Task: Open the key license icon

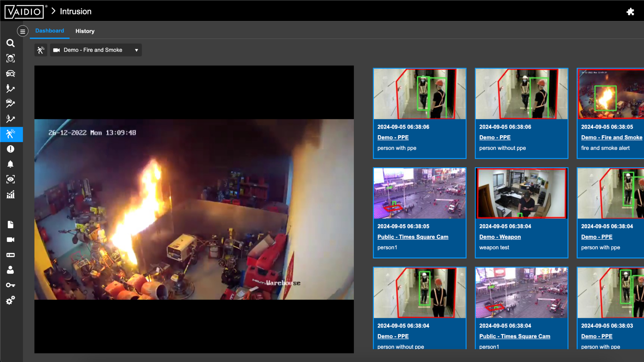Action: 10,285
